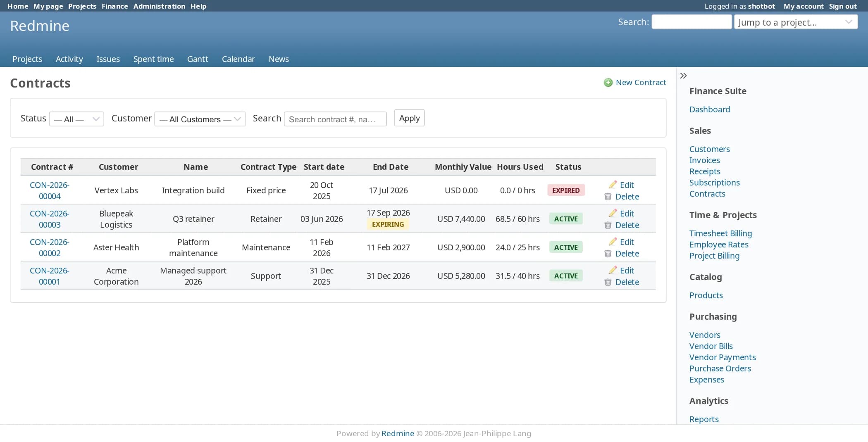The height and width of the screenshot is (442, 868).
Task: Click the Sign out link
Action: (842, 6)
